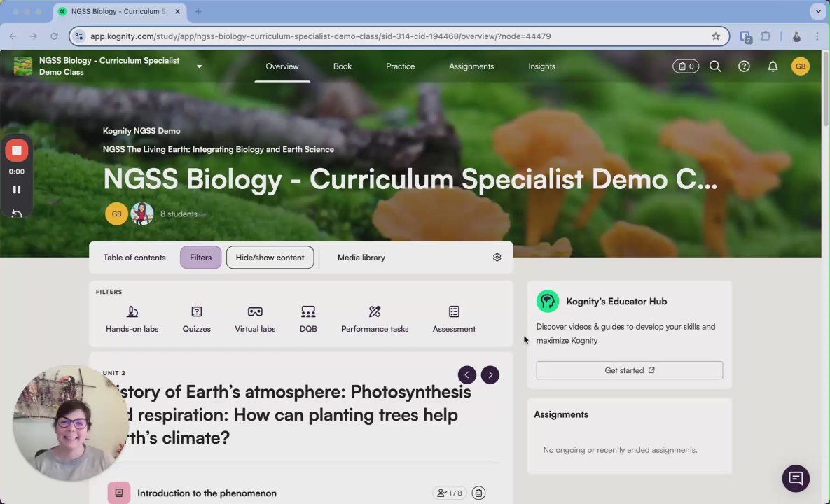
Task: Open the settings gear beside Media library
Action: coord(497,258)
